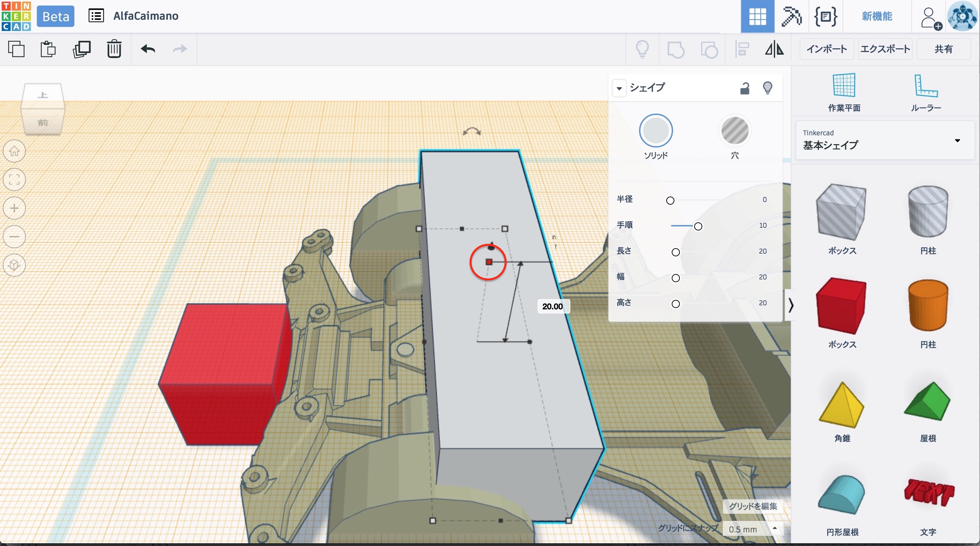Click the 手順 slider handle
The image size is (980, 546).
coord(698,227)
